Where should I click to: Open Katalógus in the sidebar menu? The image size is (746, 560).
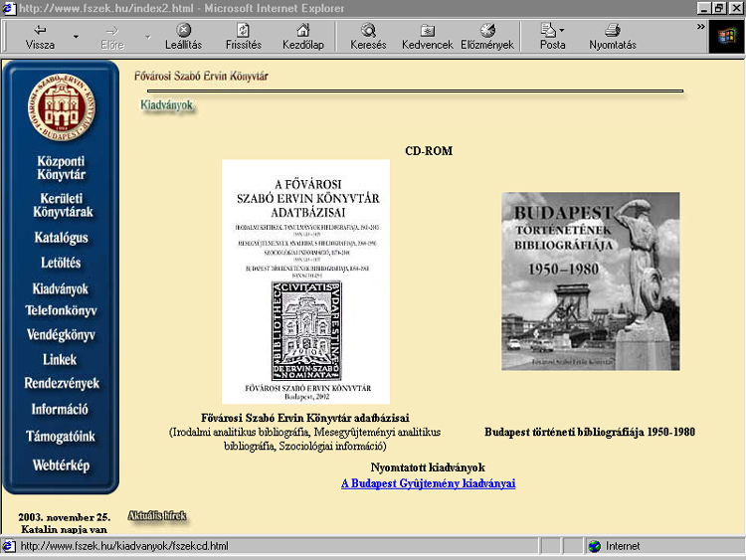click(x=61, y=238)
